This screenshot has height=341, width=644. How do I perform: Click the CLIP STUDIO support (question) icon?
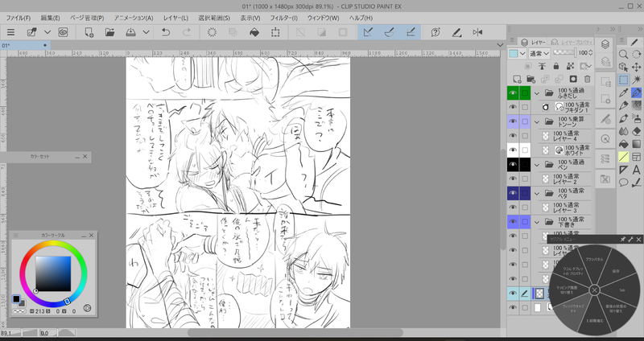[x=436, y=32]
